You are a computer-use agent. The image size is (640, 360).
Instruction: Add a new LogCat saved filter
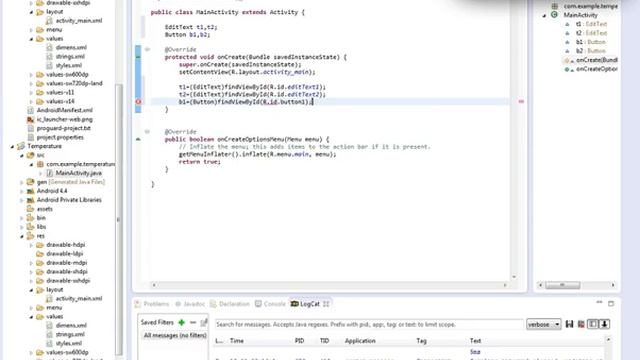(x=182, y=322)
